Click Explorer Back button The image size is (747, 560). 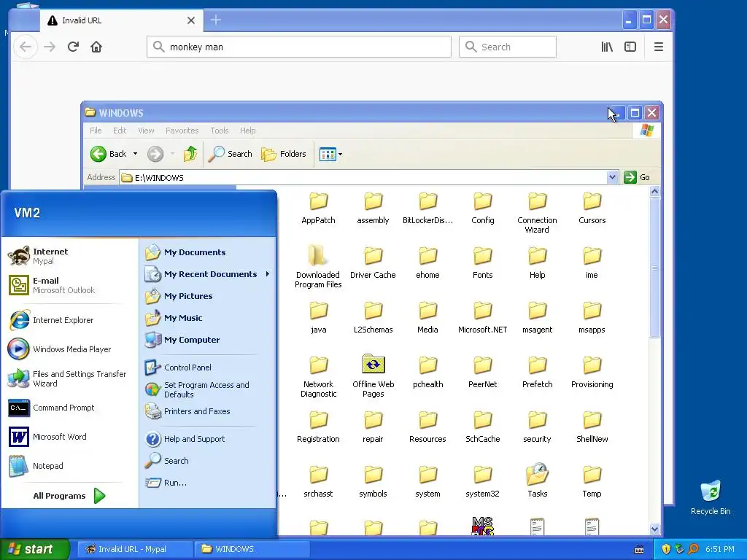[x=108, y=154]
